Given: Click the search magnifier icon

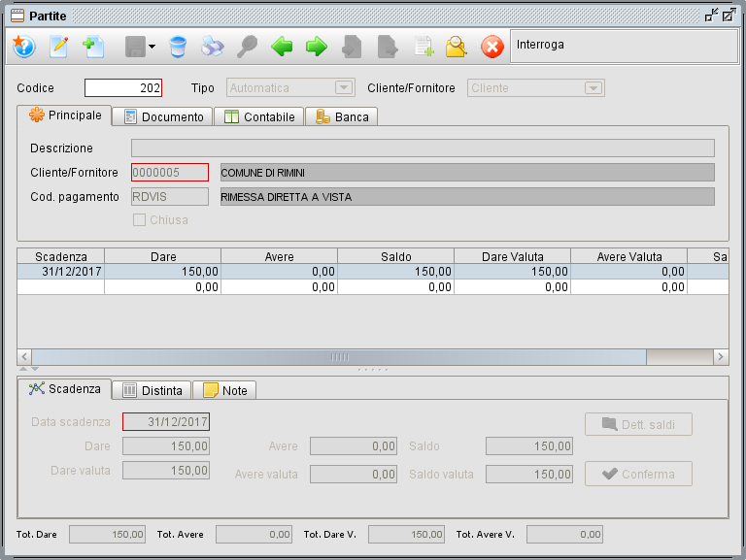Looking at the screenshot, I should click(x=248, y=47).
